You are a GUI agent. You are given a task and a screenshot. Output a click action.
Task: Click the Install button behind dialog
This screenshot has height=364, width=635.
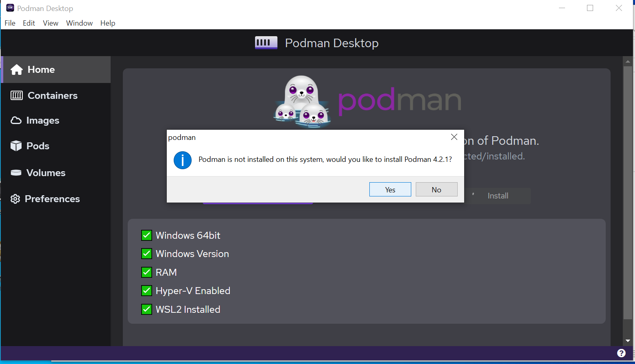click(498, 196)
